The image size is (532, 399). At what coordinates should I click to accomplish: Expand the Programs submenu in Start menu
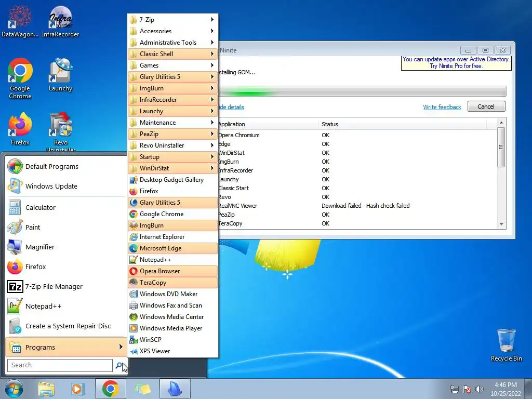[65, 347]
